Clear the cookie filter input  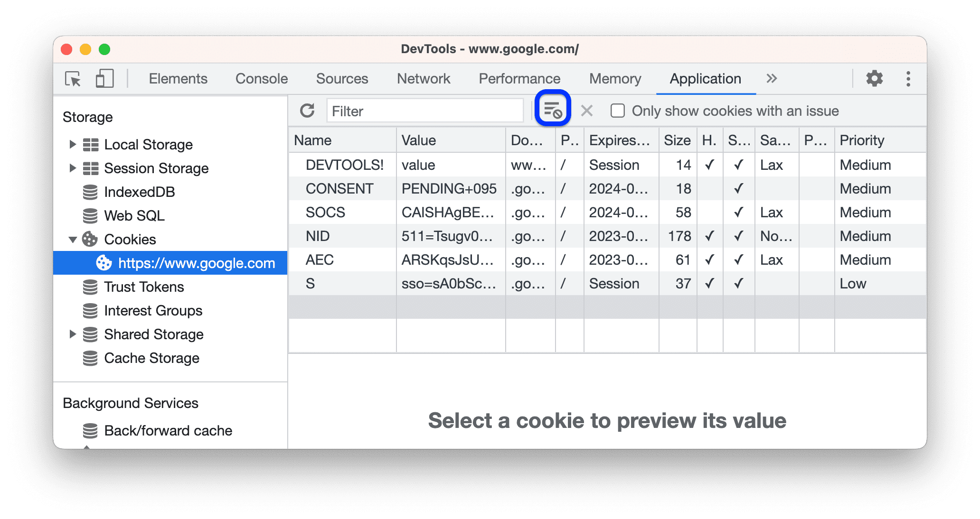585,110
